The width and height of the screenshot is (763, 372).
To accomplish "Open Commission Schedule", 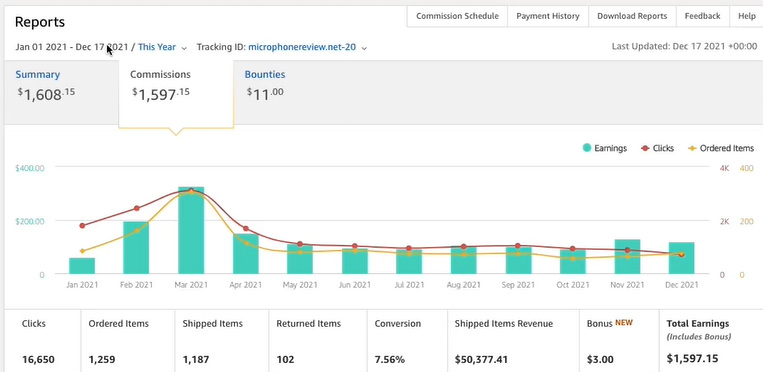I will tap(457, 16).
